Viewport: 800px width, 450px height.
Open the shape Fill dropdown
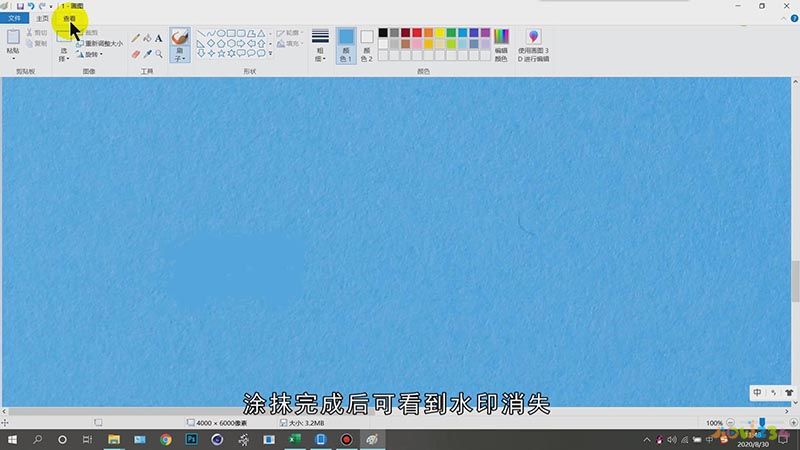[289, 44]
